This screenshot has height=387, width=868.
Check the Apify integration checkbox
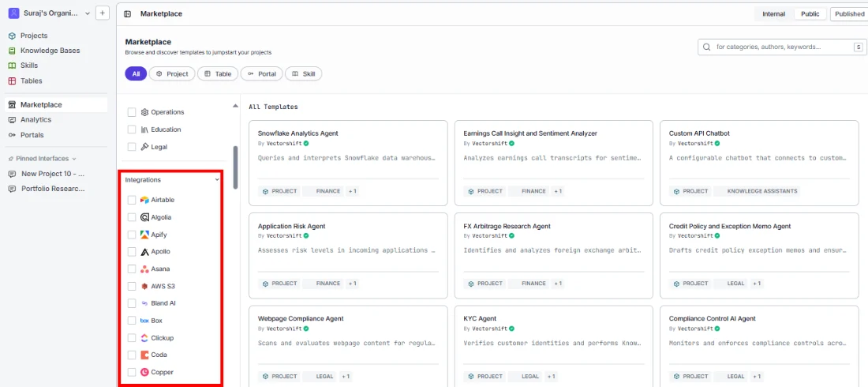coord(132,235)
